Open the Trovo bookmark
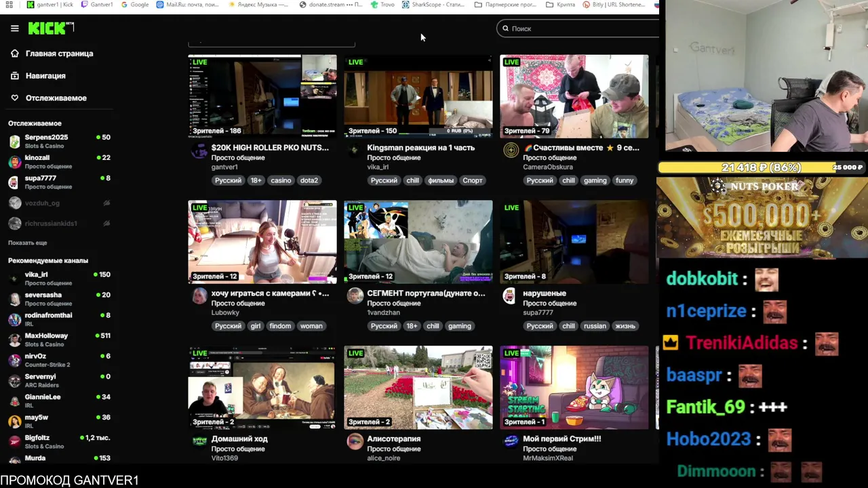Image resolution: width=868 pixels, height=488 pixels. [383, 5]
